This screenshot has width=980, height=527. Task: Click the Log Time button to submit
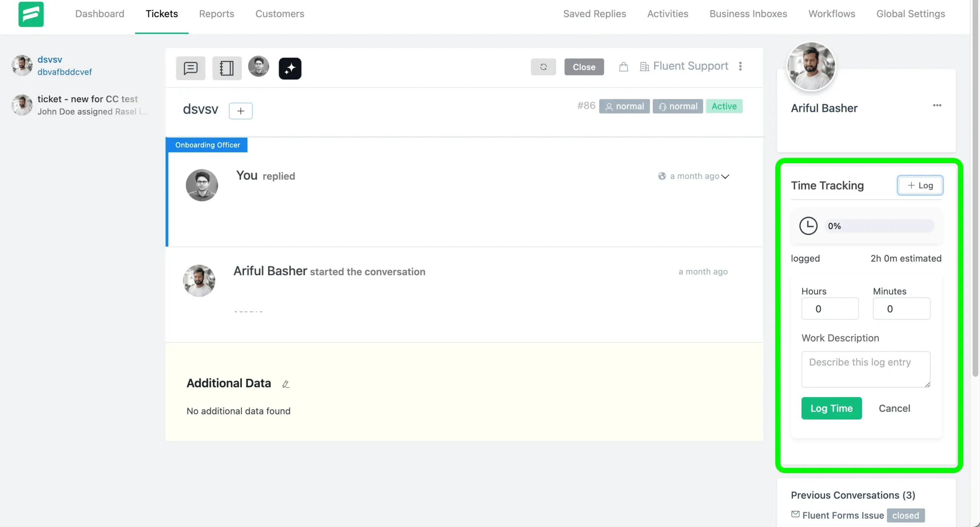click(x=831, y=408)
